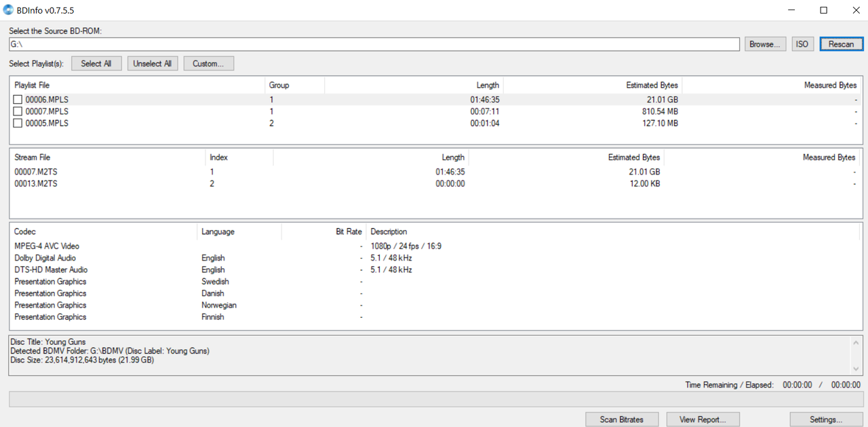Start Scan Bitrates
This screenshot has width=868, height=427.
(622, 420)
